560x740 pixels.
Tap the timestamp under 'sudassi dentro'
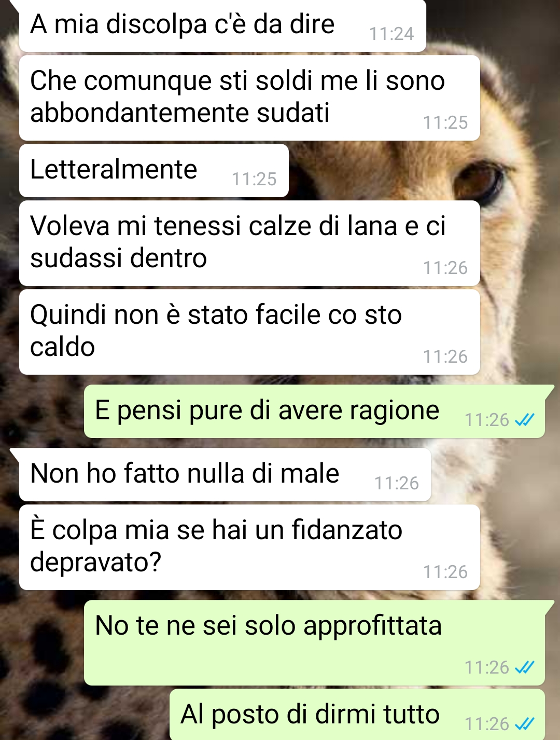pyautogui.click(x=445, y=268)
